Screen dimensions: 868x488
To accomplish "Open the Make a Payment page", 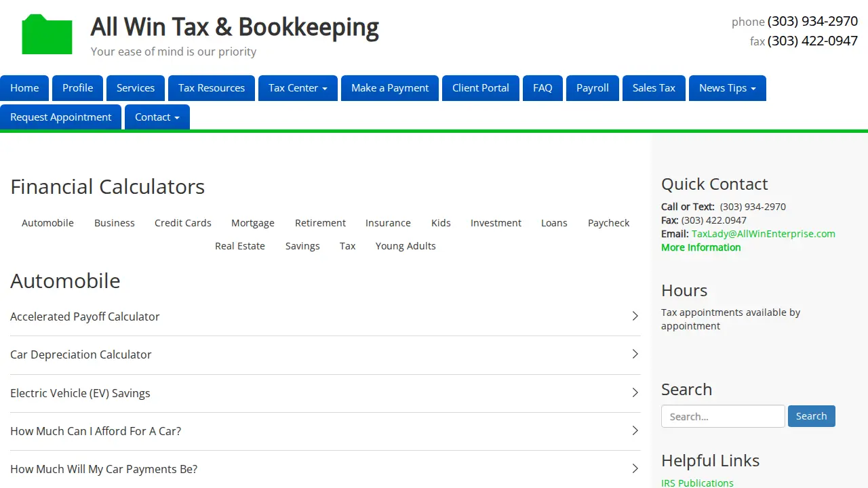I will click(390, 88).
